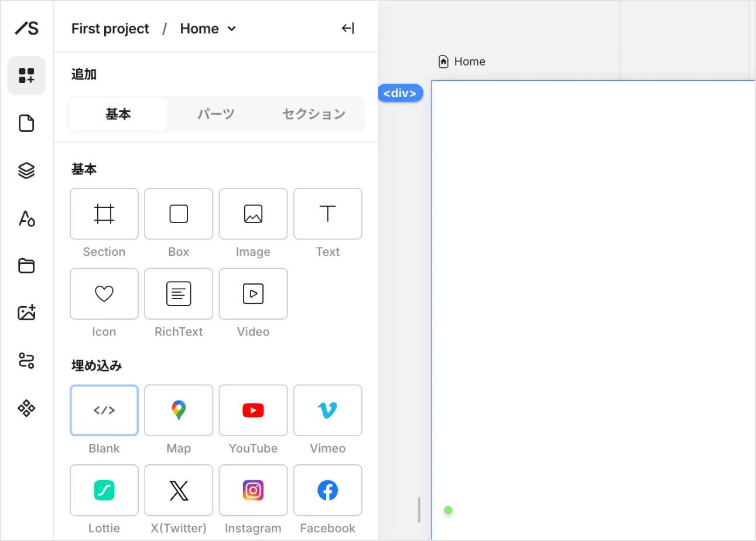
Task: Insert a Facebook embed
Action: point(328,490)
